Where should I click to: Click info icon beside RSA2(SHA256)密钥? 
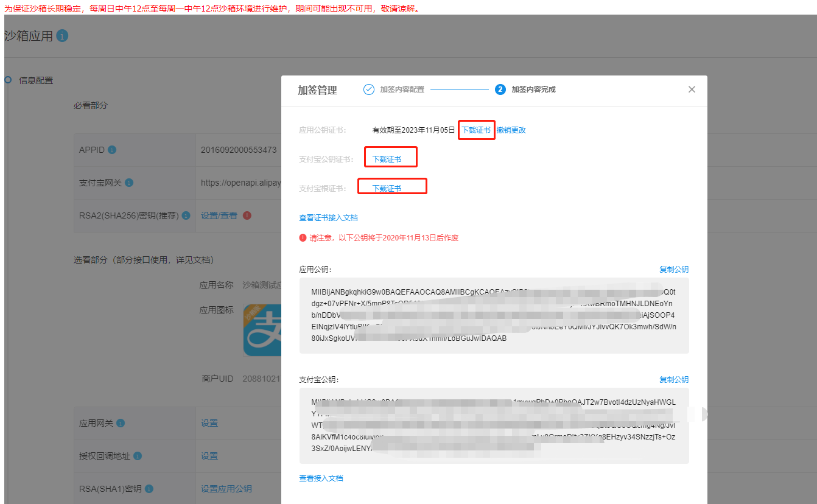pyautogui.click(x=186, y=215)
